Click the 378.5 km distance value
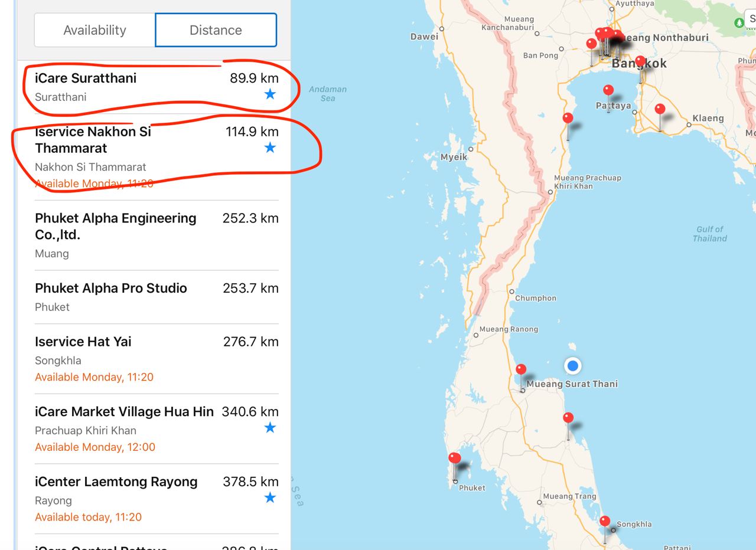This screenshot has width=756, height=550. [250, 482]
